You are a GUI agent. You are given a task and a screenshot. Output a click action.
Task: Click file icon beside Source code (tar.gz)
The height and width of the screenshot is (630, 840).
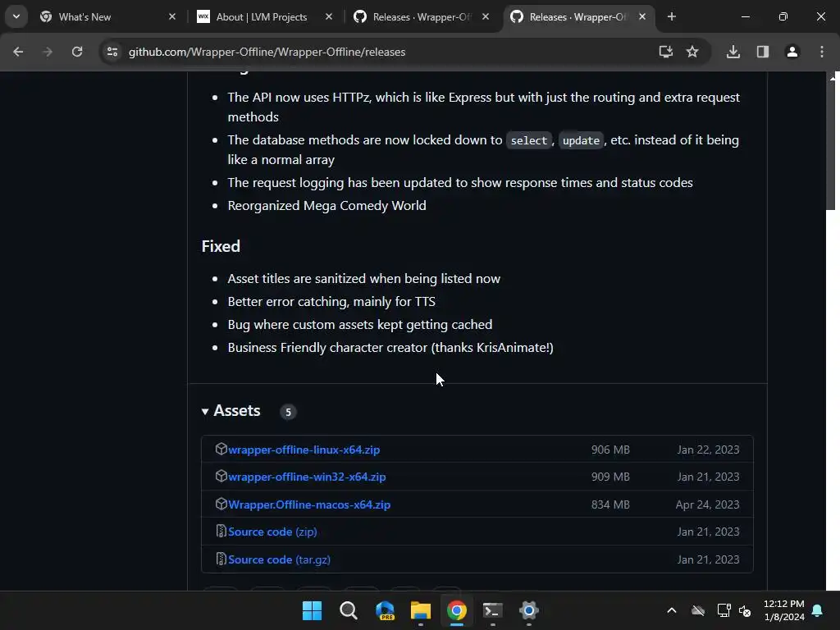221,559
